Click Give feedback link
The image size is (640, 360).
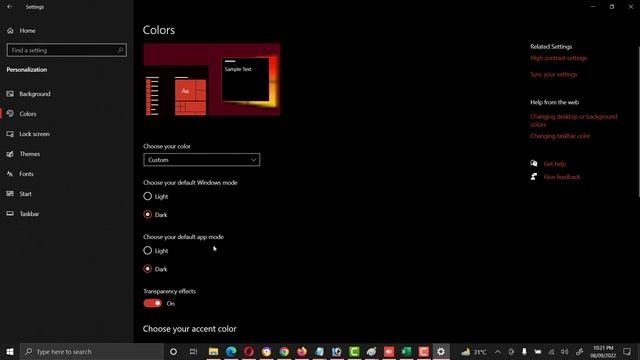562,177
